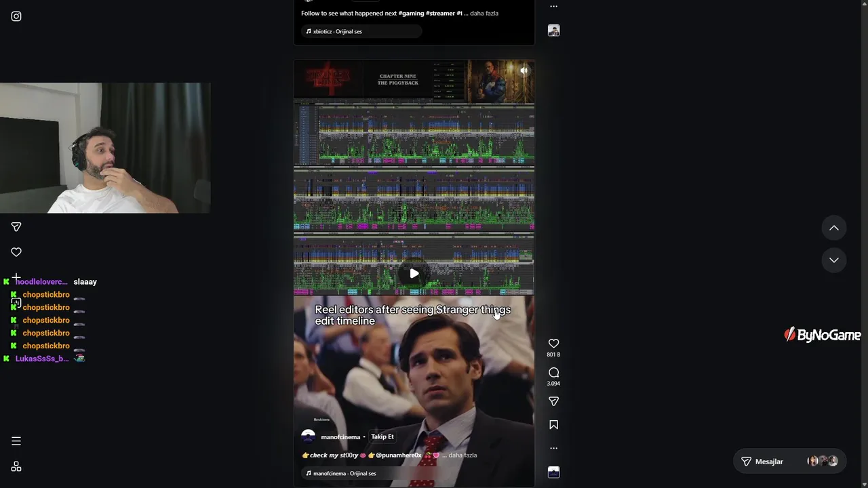This screenshot has height=488, width=868.
Task: Open the xbioticz audio thumbnail
Action: [x=553, y=30]
